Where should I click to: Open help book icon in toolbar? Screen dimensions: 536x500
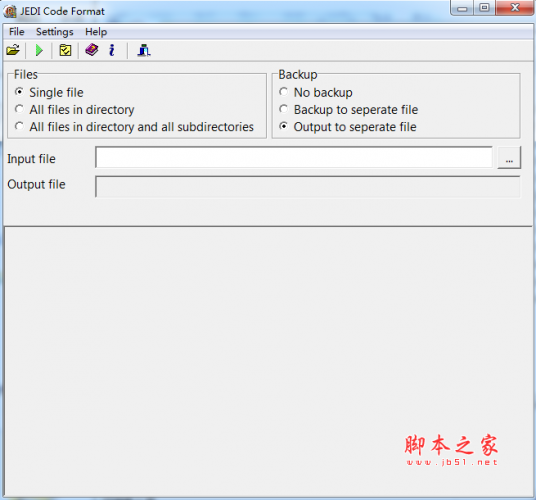(92, 50)
